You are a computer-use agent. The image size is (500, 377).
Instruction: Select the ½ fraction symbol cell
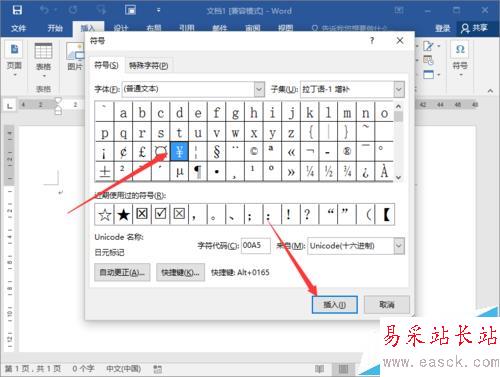(328, 172)
